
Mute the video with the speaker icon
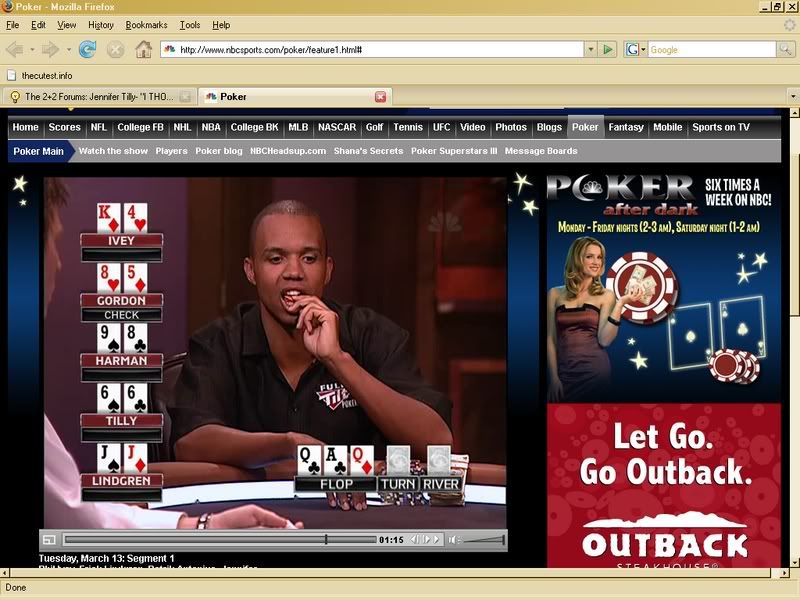tap(453, 539)
